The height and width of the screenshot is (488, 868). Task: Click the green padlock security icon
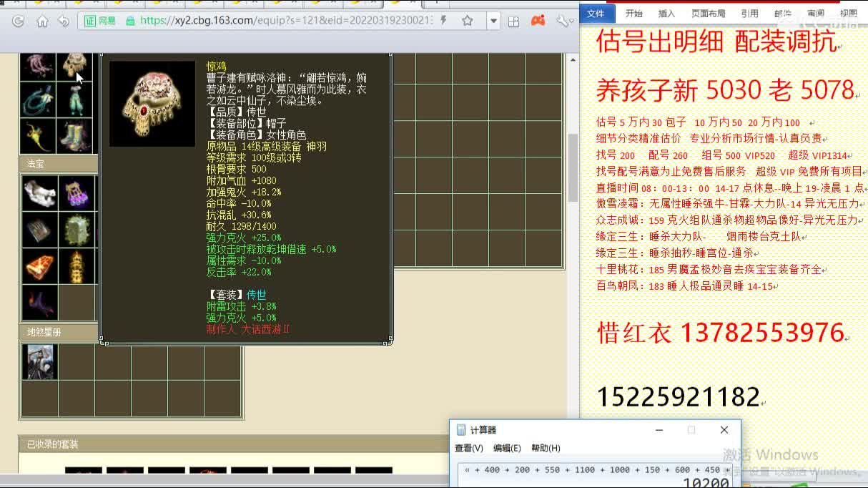[130, 21]
